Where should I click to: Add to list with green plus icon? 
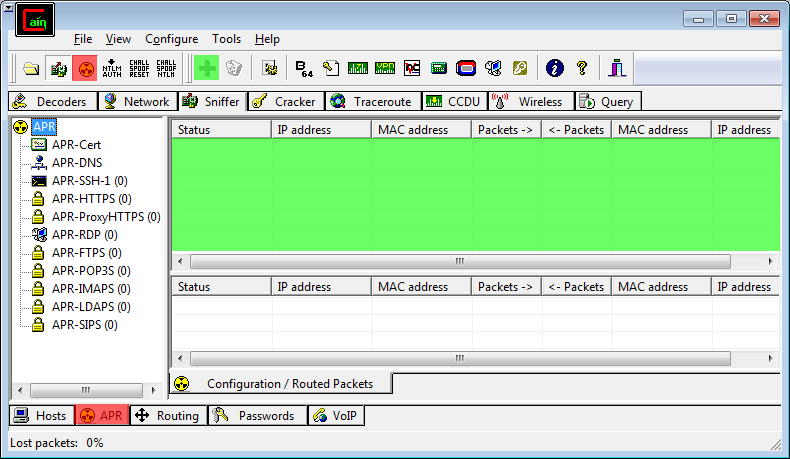207,68
